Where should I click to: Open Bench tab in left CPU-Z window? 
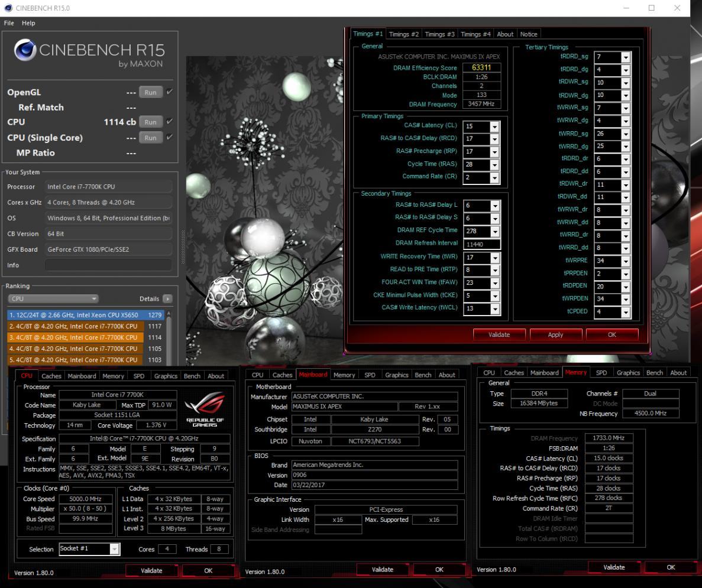192,376
